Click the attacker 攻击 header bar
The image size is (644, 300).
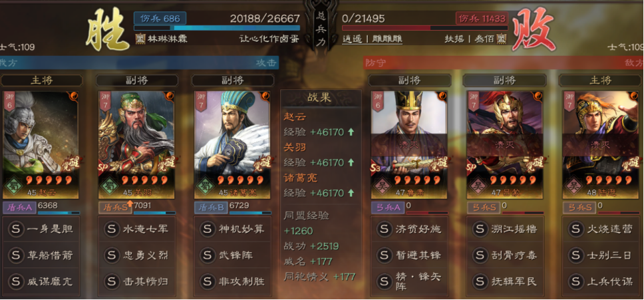(x=139, y=63)
